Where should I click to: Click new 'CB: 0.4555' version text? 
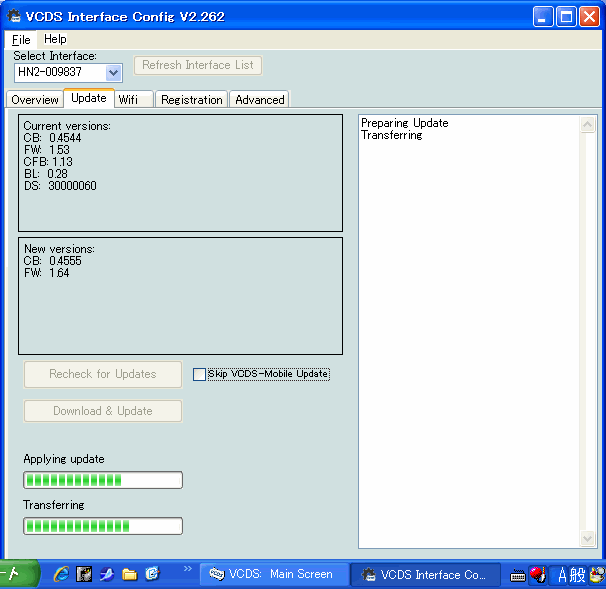coord(53,261)
